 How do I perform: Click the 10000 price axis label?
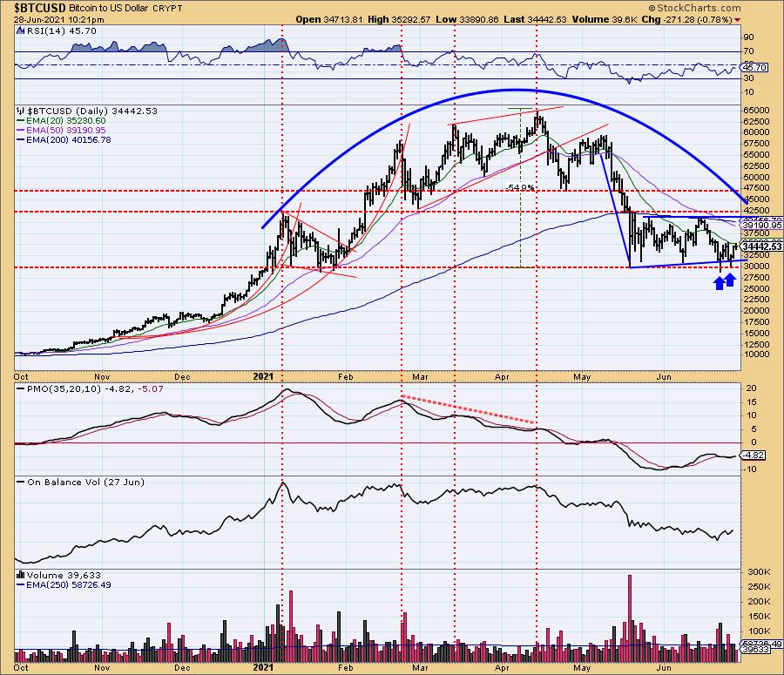[x=756, y=354]
